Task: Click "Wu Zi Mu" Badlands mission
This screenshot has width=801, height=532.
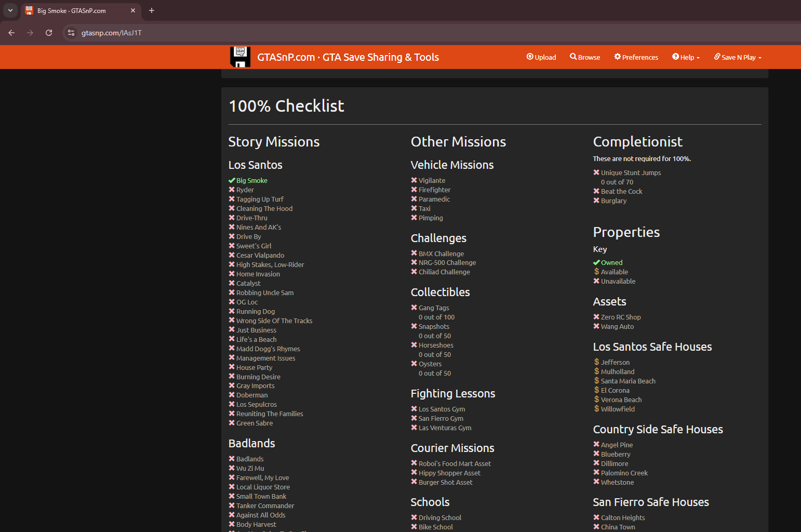Action: pos(250,468)
